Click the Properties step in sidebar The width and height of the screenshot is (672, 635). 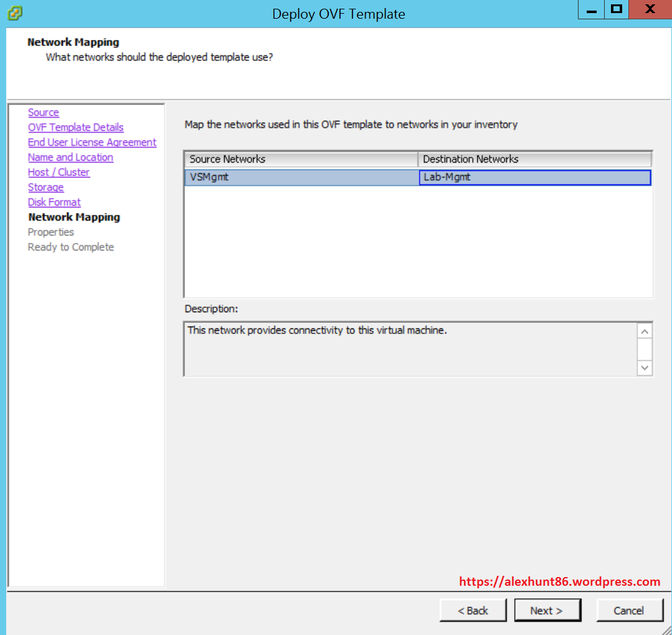(51, 232)
